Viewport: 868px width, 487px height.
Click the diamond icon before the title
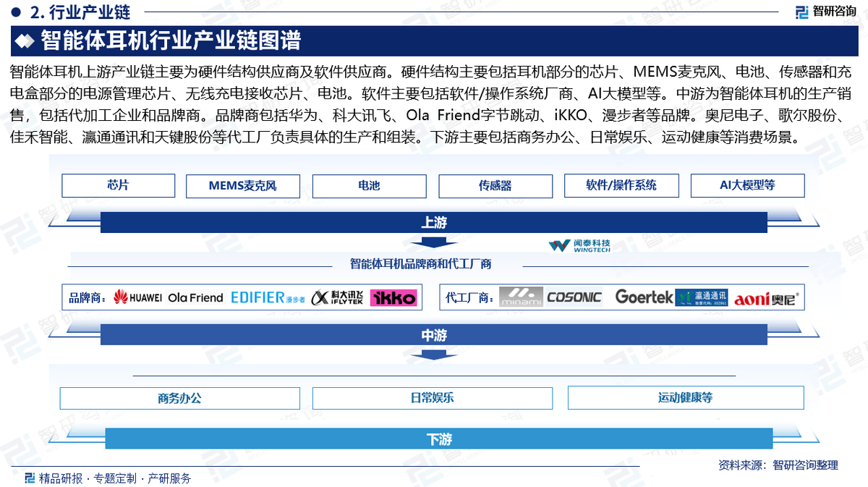25,41
